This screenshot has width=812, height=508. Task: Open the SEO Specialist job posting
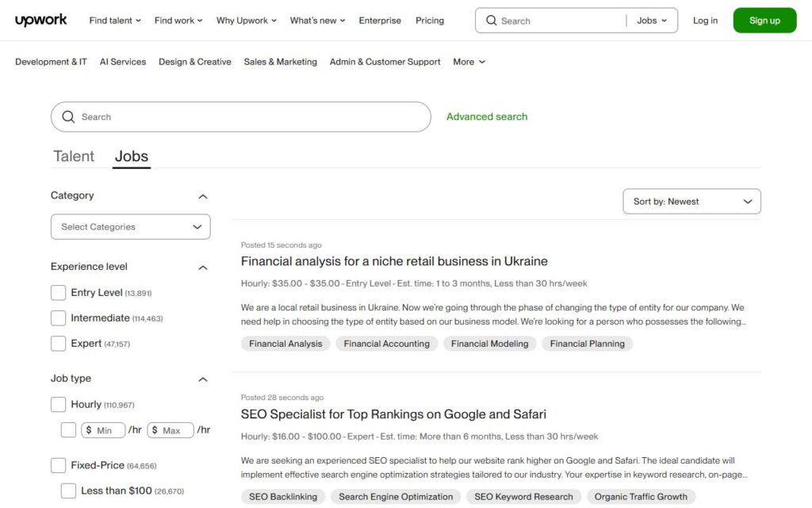(x=393, y=414)
